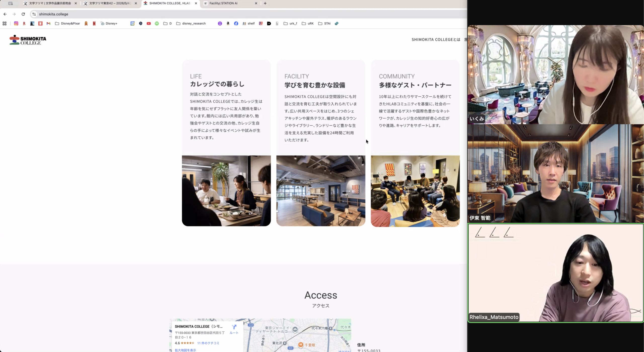Click 拡大地図を表示 to view larger map
This screenshot has width=644, height=352.
pyautogui.click(x=185, y=350)
